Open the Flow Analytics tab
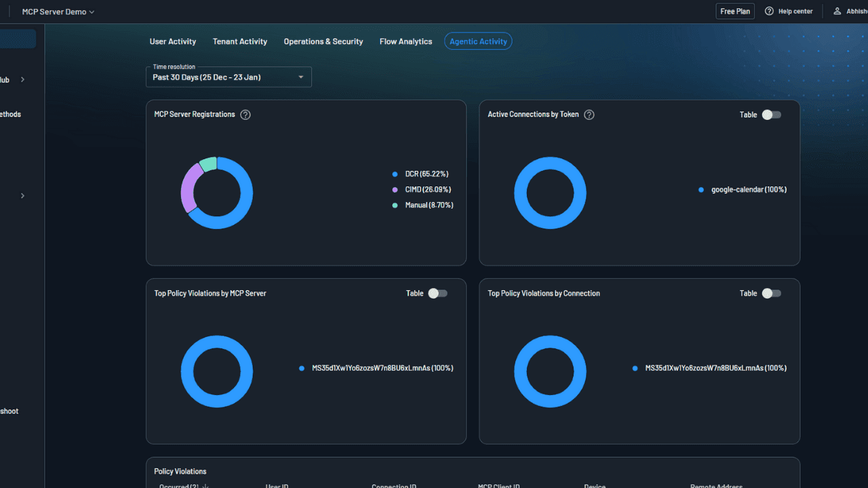Image resolution: width=868 pixels, height=488 pixels. click(406, 41)
